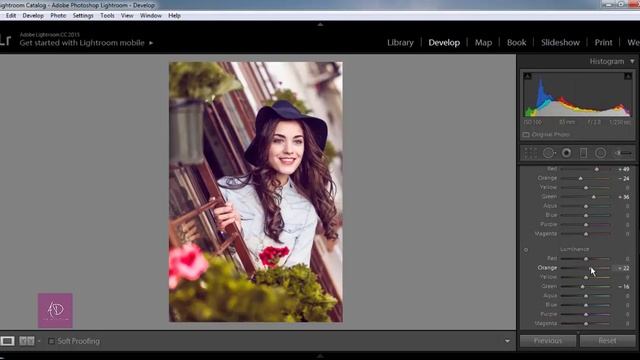Open the Settings menu

click(83, 16)
